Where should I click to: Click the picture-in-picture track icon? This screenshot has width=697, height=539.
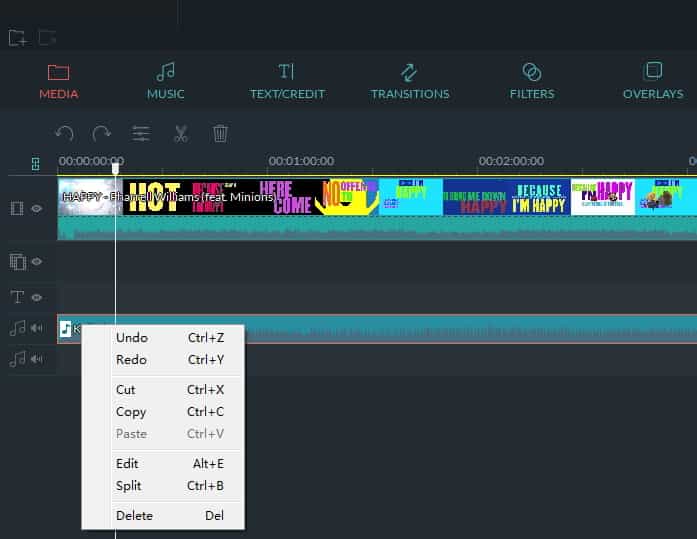point(18,262)
